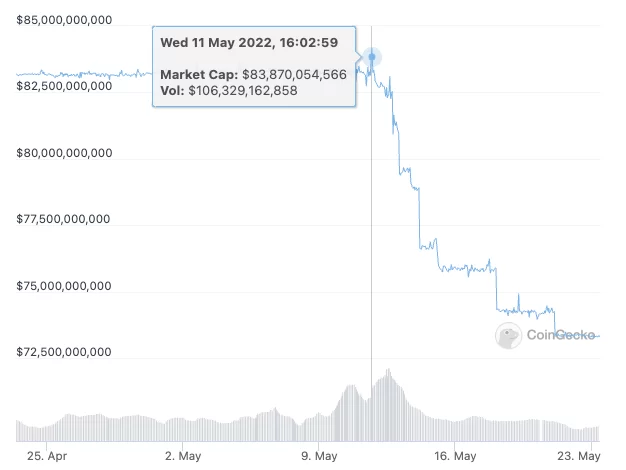Click the vertical crosshair line below the tooltip
626x470 pixels.
click(x=372, y=250)
